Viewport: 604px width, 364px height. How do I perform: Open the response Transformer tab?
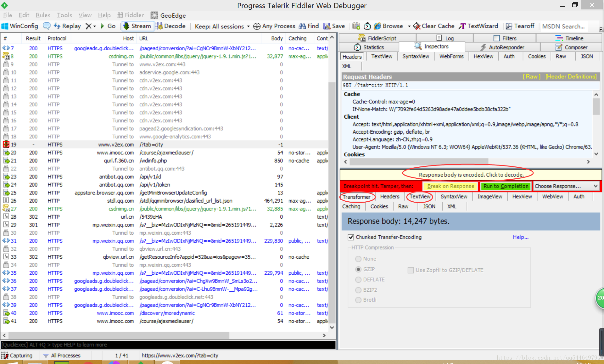pos(356,197)
